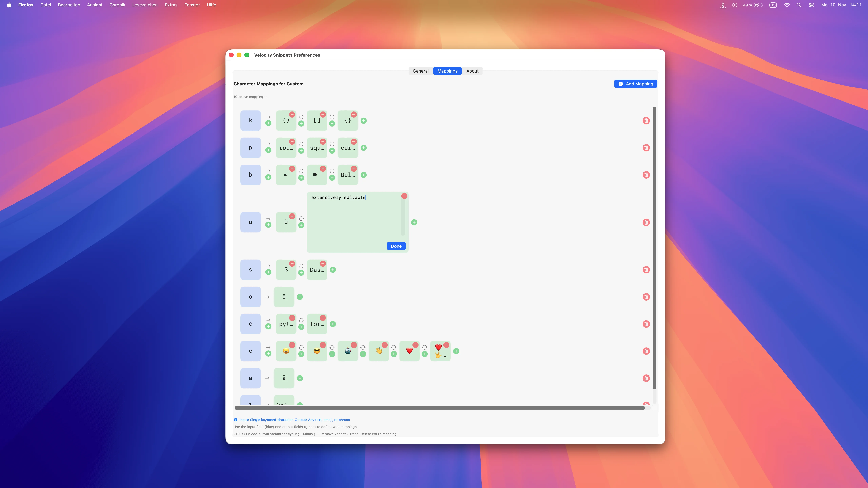Remove the ß variant from the s mapping
The image size is (868, 488).
292,264
